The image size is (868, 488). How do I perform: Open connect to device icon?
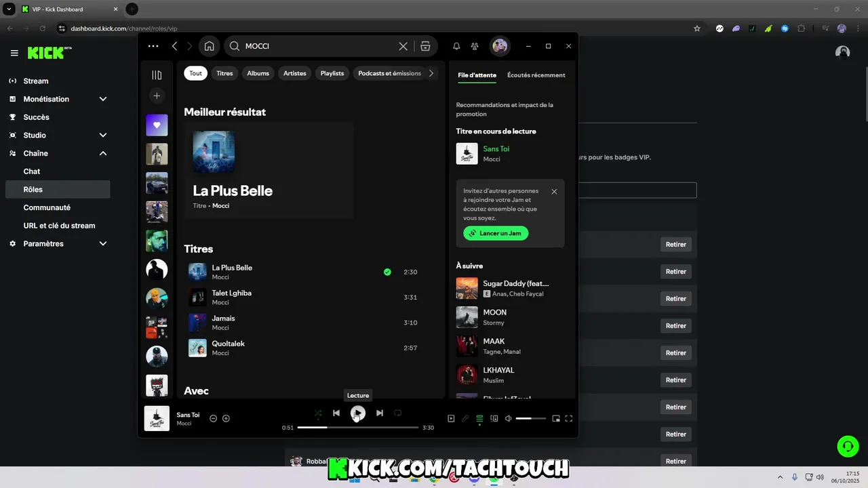494,418
